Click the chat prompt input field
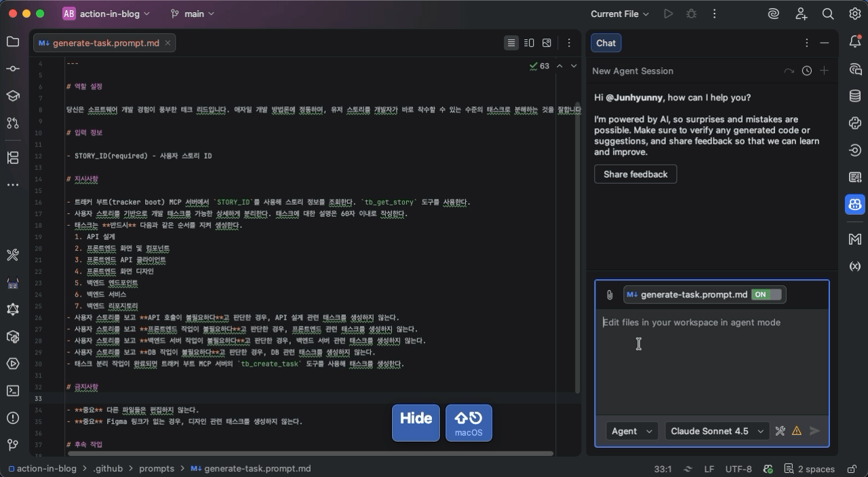This screenshot has height=477, width=868. click(x=711, y=359)
